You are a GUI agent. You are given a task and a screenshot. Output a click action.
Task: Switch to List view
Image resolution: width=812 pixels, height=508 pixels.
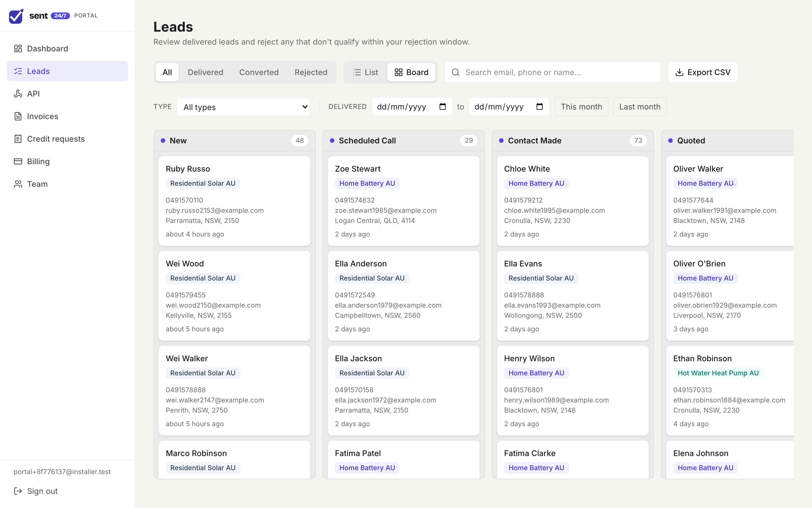tap(365, 72)
